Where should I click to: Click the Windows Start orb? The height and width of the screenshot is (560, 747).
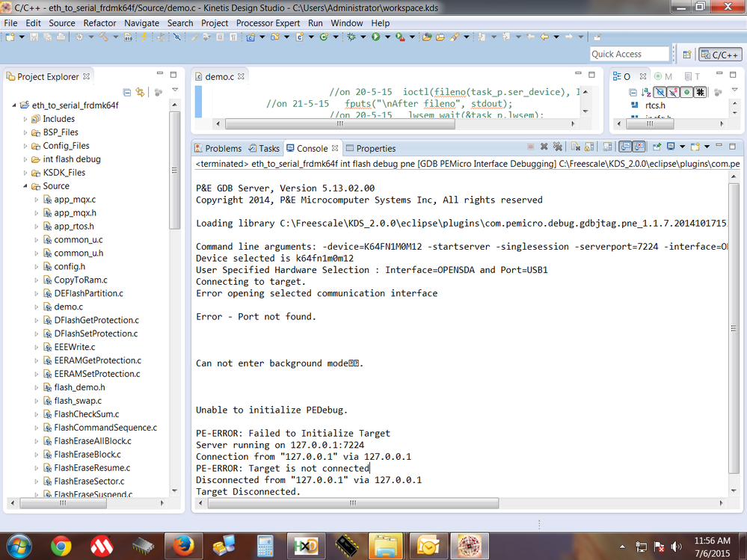coord(18,547)
